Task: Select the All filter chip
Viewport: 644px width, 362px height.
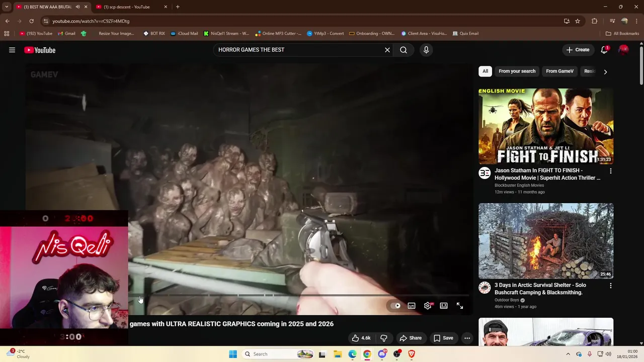Action: coord(485,71)
